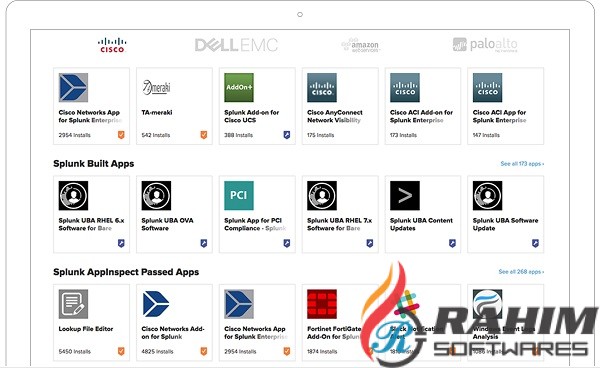The height and width of the screenshot is (368, 600).
Task: Click the 542 Installs text
Action: pos(156,135)
